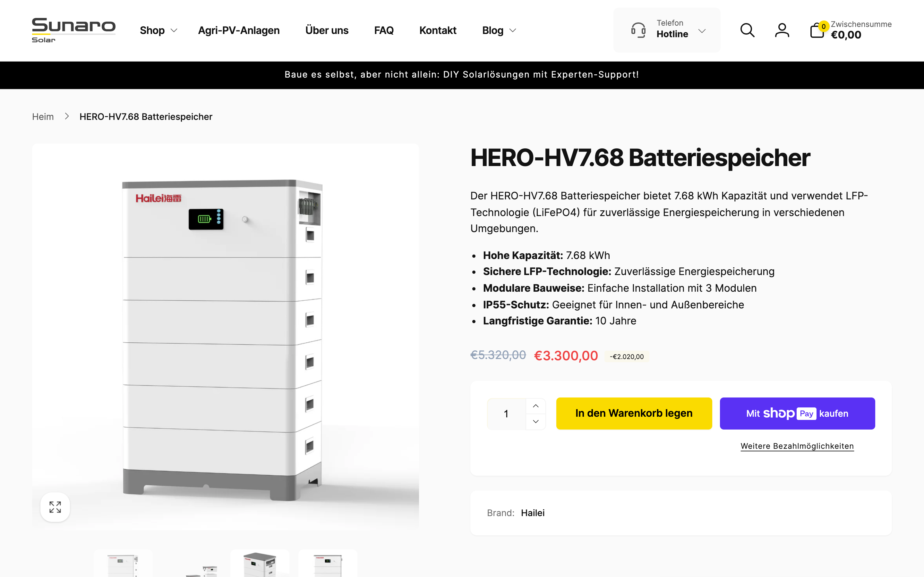Open the search magnifier icon

[x=747, y=30]
